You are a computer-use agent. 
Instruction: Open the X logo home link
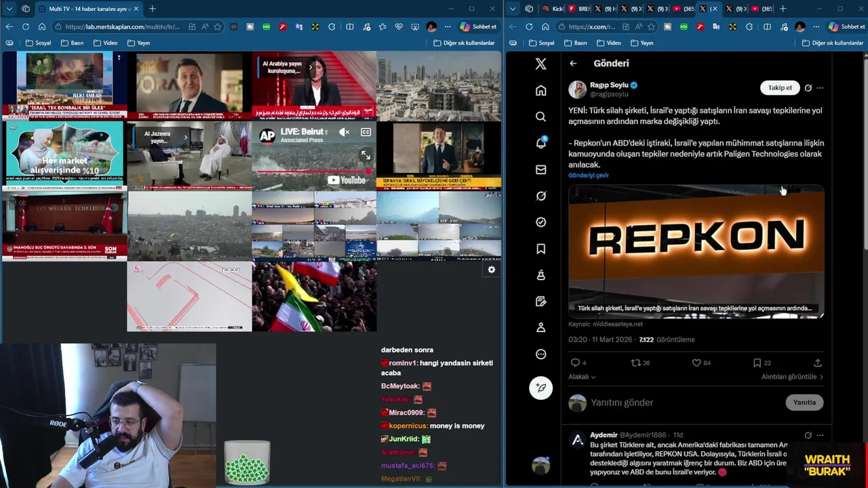(x=540, y=64)
